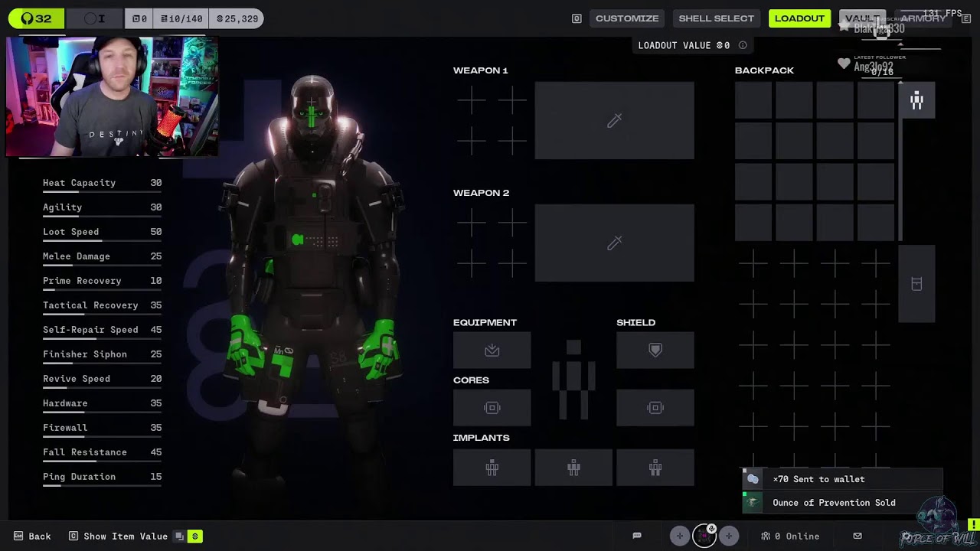Click the 'Agility' stat label
Viewport: 980px width, 551px height.
coord(62,207)
